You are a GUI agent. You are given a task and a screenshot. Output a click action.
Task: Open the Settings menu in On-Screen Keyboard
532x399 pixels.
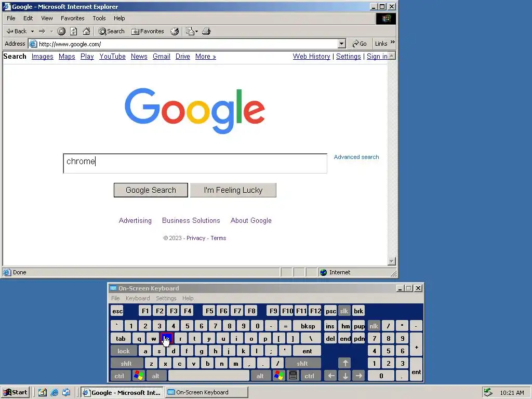pyautogui.click(x=166, y=298)
